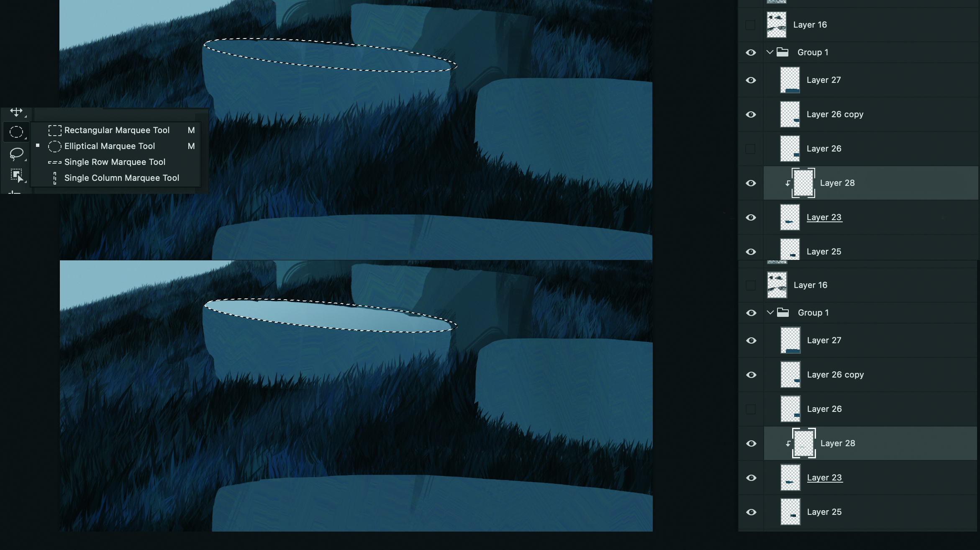The image size is (980, 550).
Task: Hide Layer 28 in the lower Layers panel
Action: tap(751, 443)
